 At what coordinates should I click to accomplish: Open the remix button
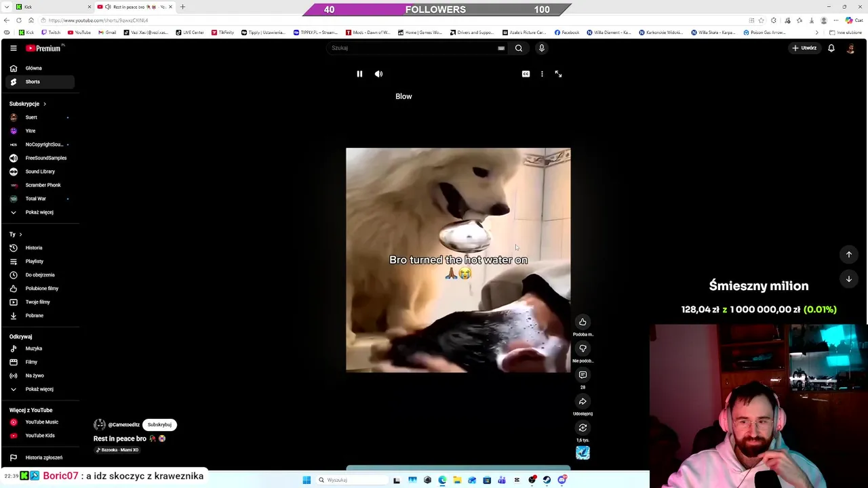(x=583, y=428)
